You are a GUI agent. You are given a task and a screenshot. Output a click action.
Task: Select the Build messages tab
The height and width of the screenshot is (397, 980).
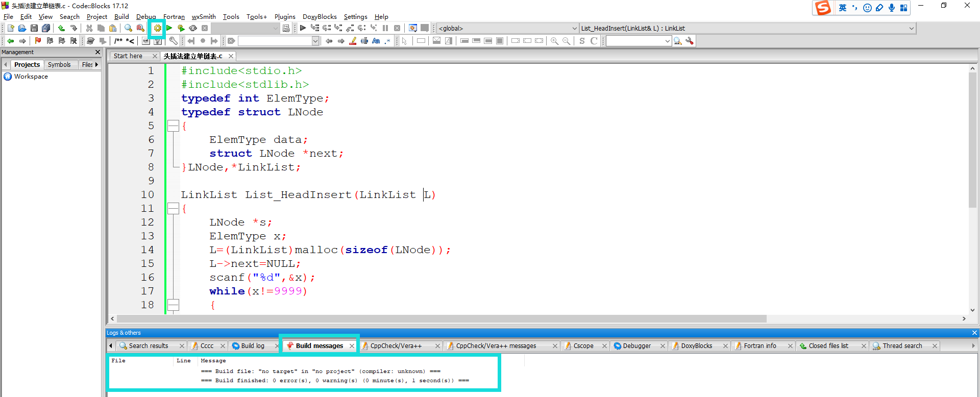click(320, 345)
